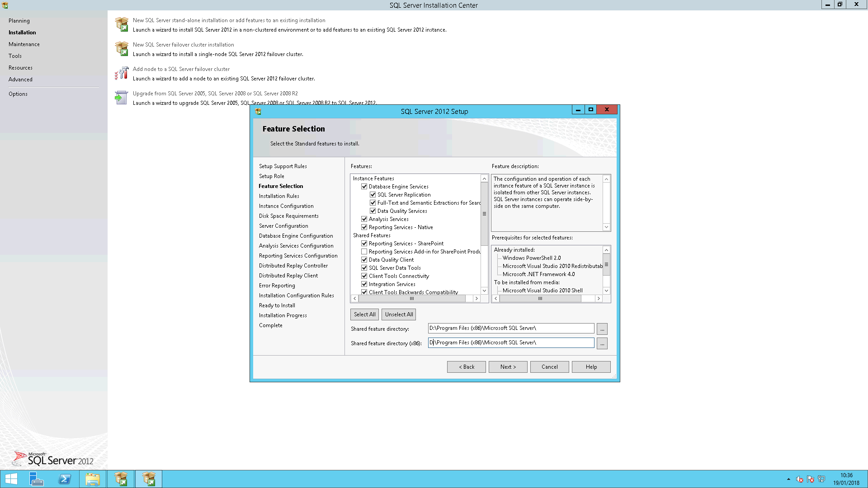Image resolution: width=868 pixels, height=488 pixels.
Task: Open Server Manager from the taskbar
Action: (36, 479)
